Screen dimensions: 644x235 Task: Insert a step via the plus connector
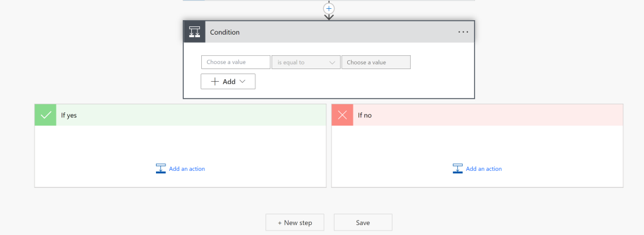pos(328,8)
